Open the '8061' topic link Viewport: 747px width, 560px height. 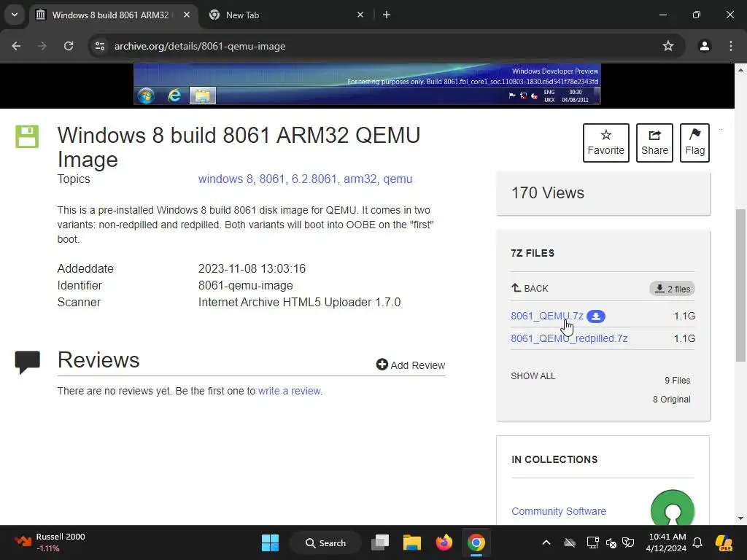(x=271, y=179)
